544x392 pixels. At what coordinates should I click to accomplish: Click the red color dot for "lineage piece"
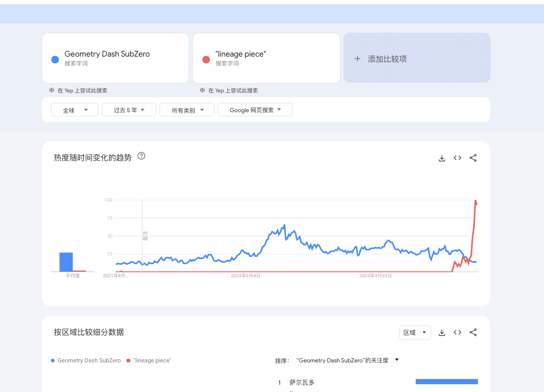click(x=206, y=60)
